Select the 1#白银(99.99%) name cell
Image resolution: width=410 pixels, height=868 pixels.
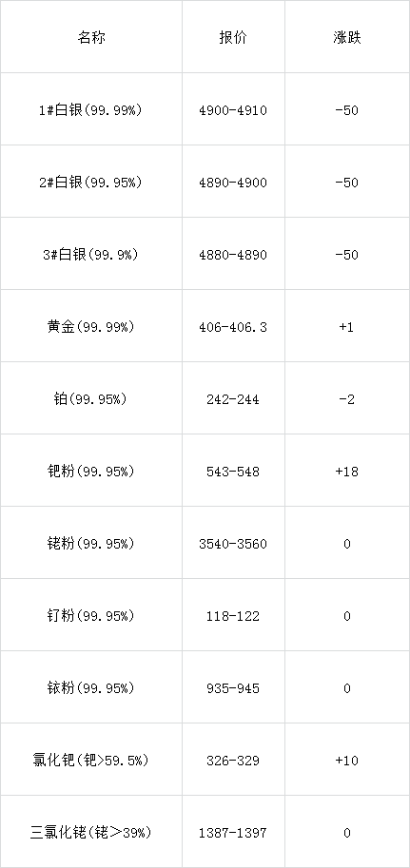[91, 110]
